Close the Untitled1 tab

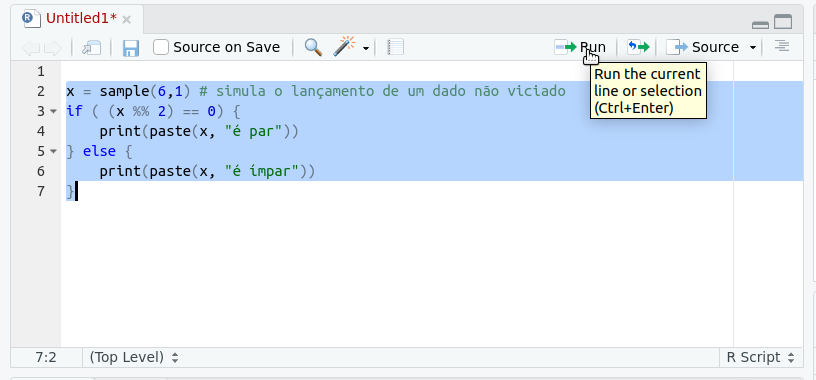(x=126, y=20)
